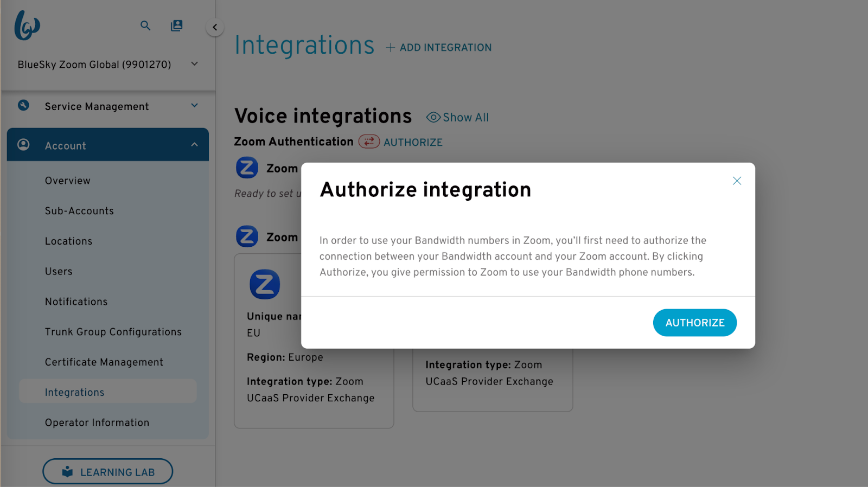Open Operator Information
868x487 pixels.
pos(97,422)
